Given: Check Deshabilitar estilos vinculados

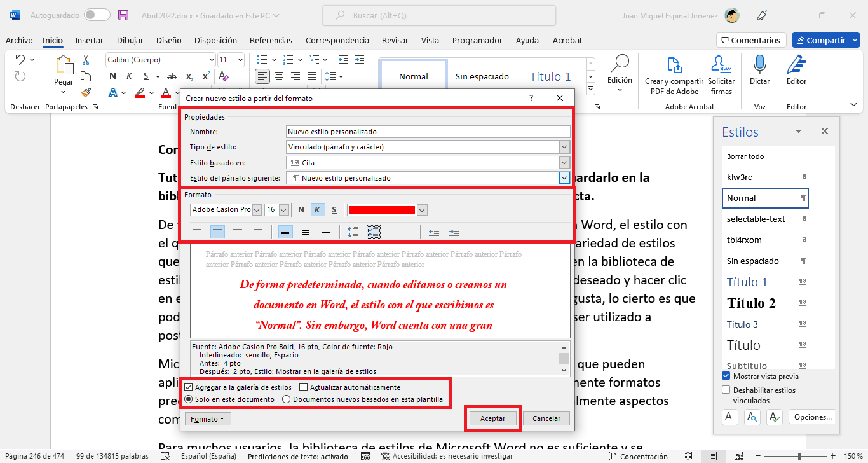Looking at the screenshot, I should coord(726,390).
